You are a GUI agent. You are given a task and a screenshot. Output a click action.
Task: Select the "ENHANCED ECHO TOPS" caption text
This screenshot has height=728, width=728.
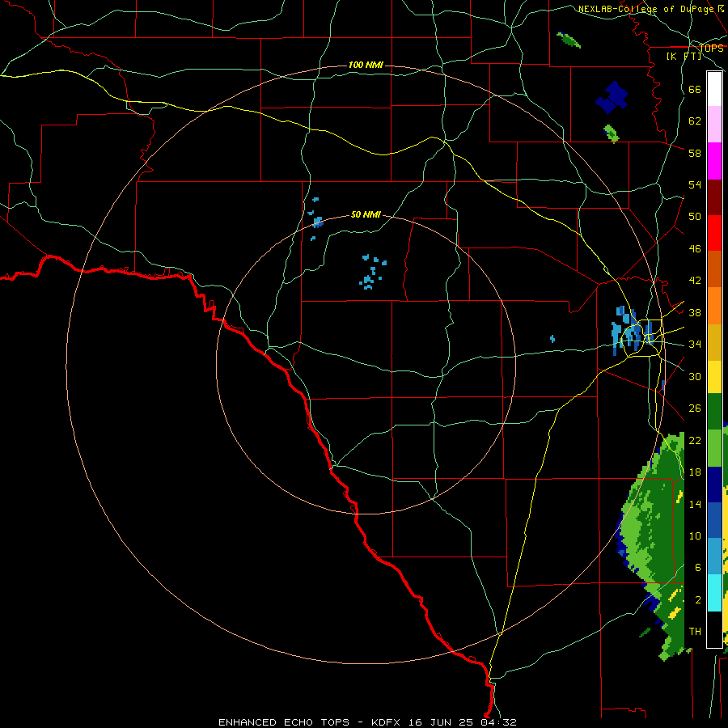coord(284,722)
